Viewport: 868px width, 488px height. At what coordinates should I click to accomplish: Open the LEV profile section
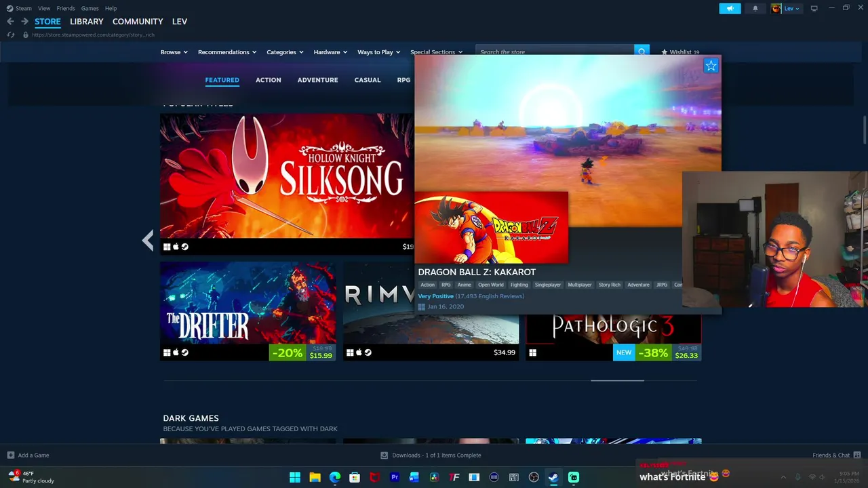(x=180, y=22)
